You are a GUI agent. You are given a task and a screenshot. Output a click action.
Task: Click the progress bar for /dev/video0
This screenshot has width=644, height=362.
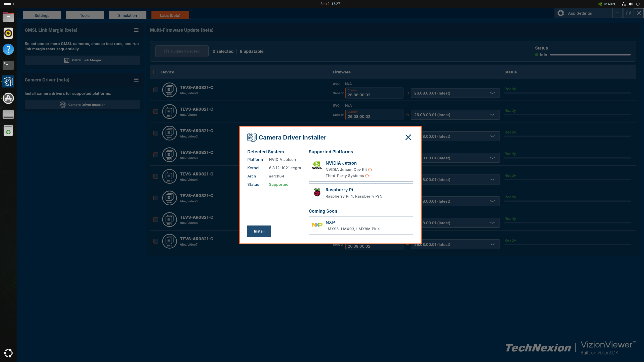tap(568, 93)
